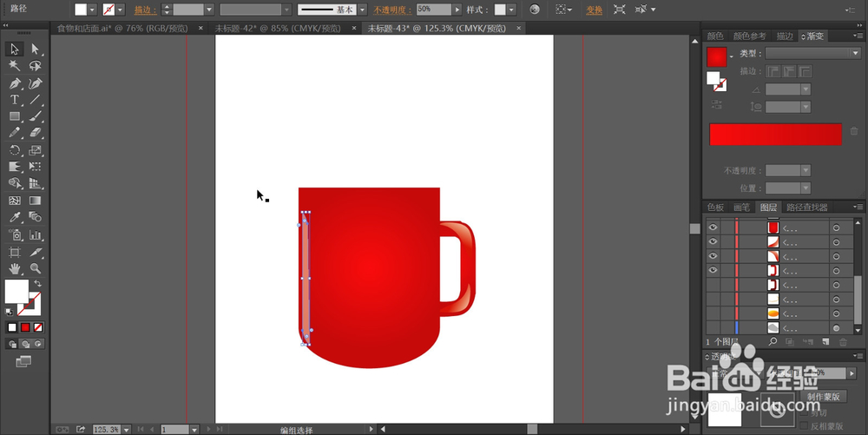
Task: Click the 不透明度 opacity link
Action: pos(392,10)
